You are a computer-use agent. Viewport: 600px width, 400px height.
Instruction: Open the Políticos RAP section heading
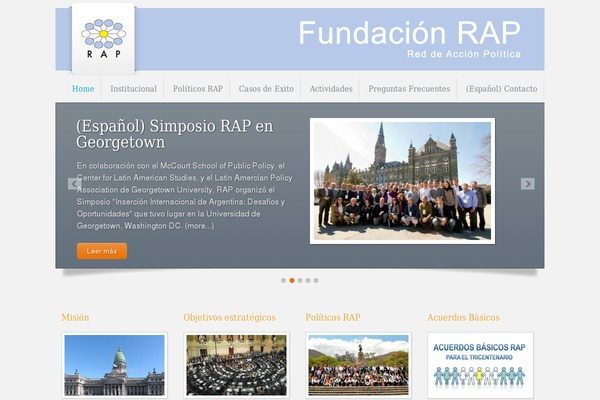pyautogui.click(x=333, y=317)
